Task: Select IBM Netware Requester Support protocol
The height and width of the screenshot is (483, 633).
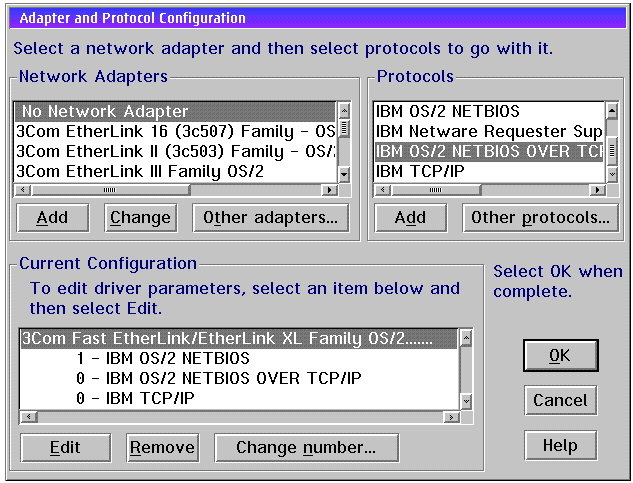Action: click(x=488, y=131)
